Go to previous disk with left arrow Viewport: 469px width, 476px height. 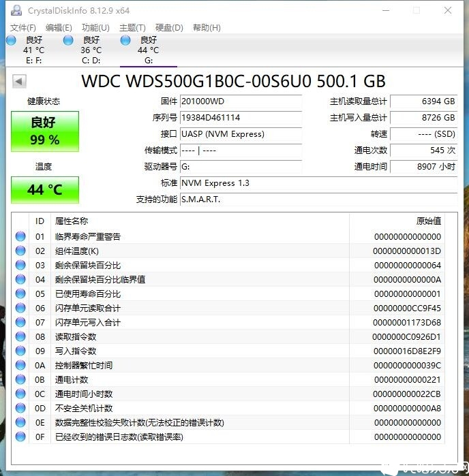pyautogui.click(x=19, y=81)
